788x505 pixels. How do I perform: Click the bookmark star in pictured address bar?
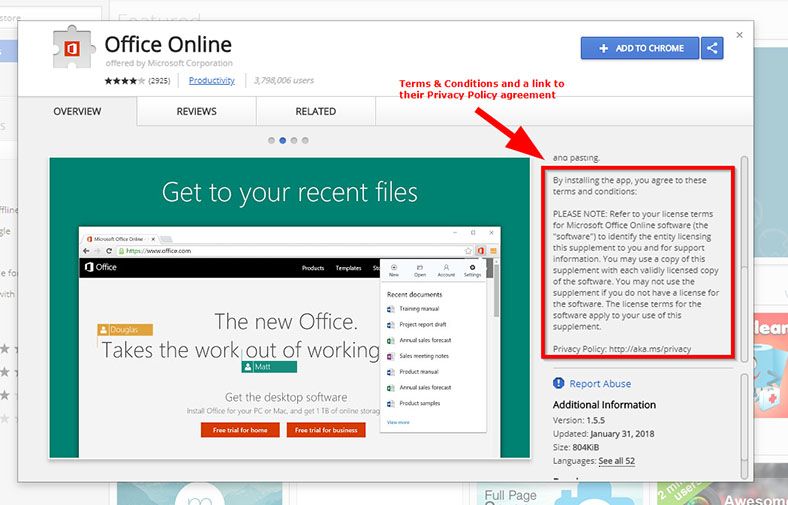(x=468, y=250)
